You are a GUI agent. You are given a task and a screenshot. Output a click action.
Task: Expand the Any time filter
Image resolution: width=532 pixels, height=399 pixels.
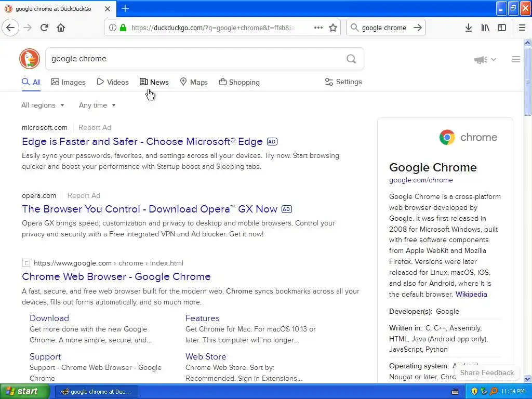coord(97,105)
